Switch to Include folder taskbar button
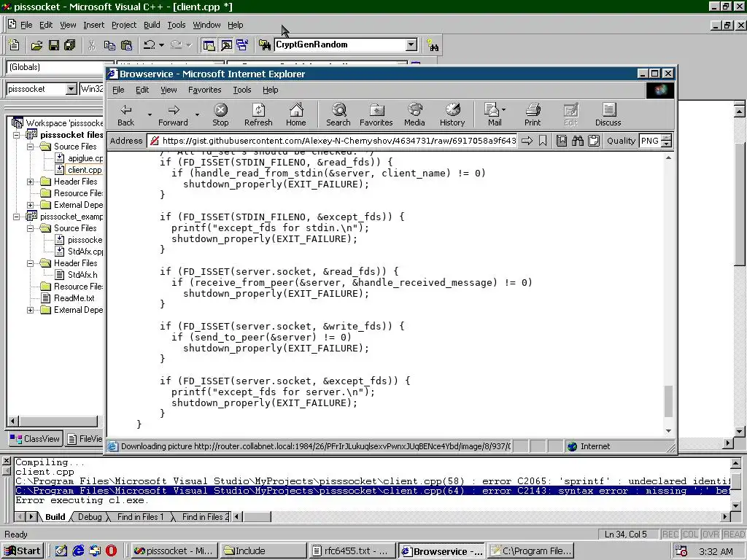The width and height of the screenshot is (747, 560). coord(263,551)
